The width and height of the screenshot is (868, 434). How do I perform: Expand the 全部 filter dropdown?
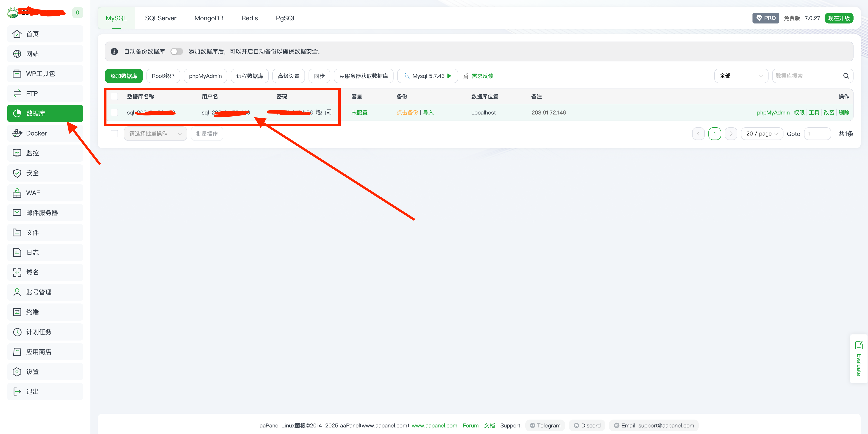click(x=741, y=76)
